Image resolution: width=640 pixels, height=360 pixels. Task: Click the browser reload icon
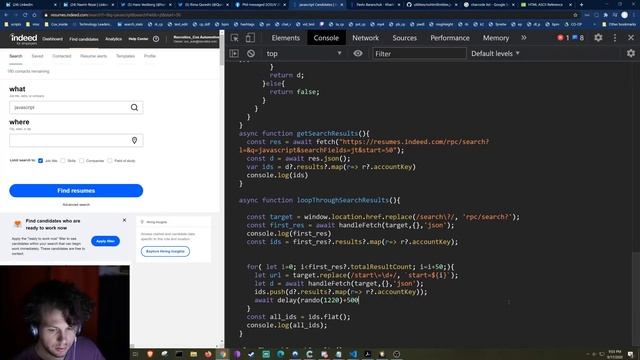point(25,15)
